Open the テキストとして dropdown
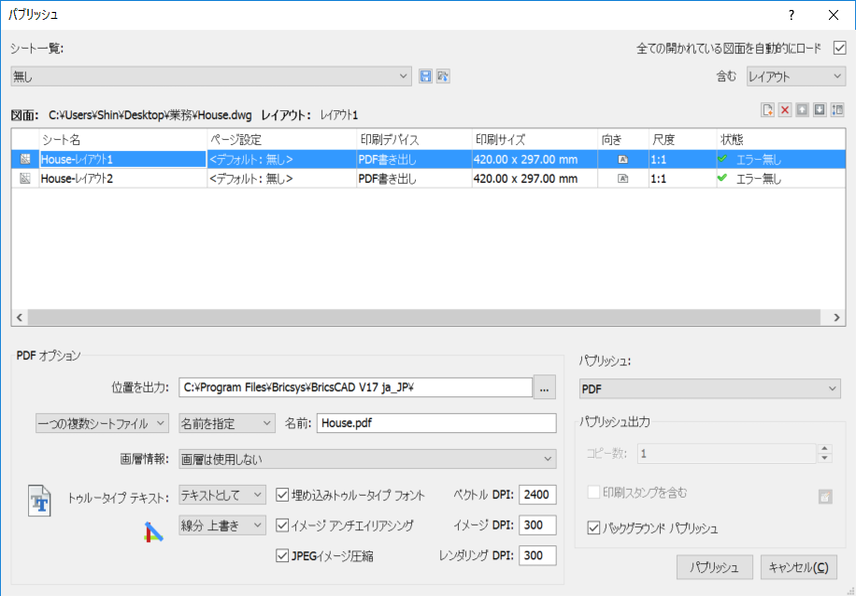This screenshot has width=856, height=596. tap(222, 495)
